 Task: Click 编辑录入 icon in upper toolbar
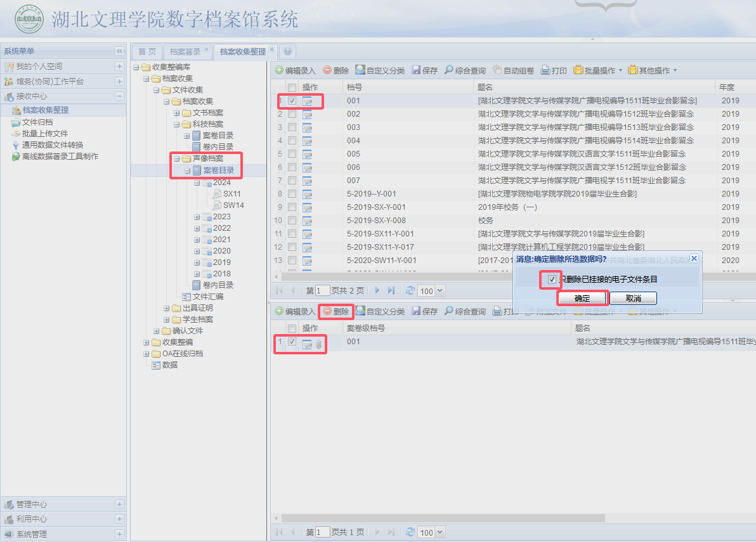click(x=279, y=70)
